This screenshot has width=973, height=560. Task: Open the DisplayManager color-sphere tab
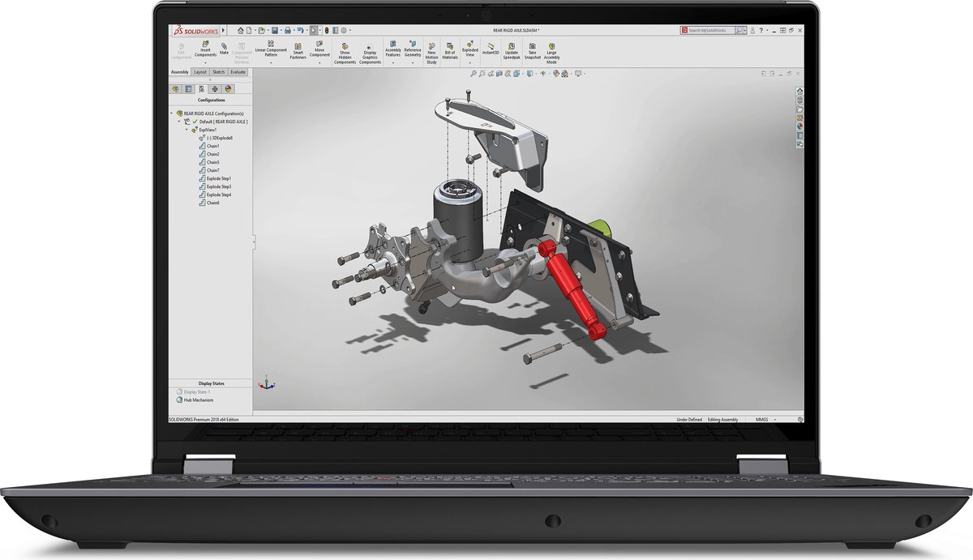point(229,89)
